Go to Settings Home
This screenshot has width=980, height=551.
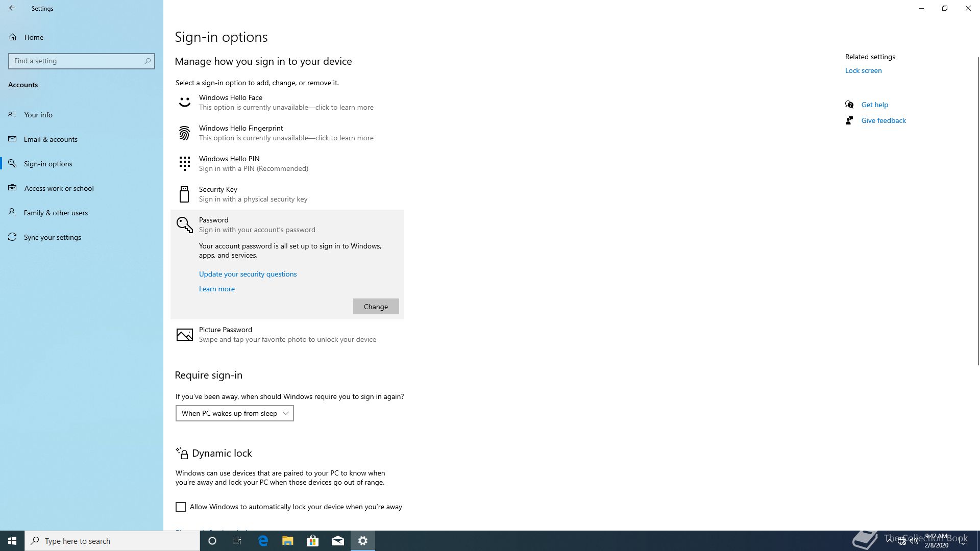tap(82, 37)
